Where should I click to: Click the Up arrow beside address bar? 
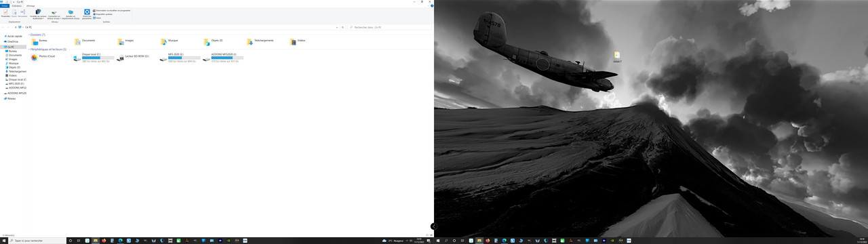(x=16, y=27)
